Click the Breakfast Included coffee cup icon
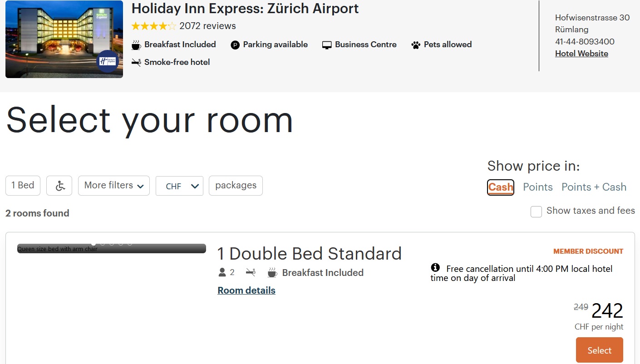The width and height of the screenshot is (640, 364). coord(136,45)
